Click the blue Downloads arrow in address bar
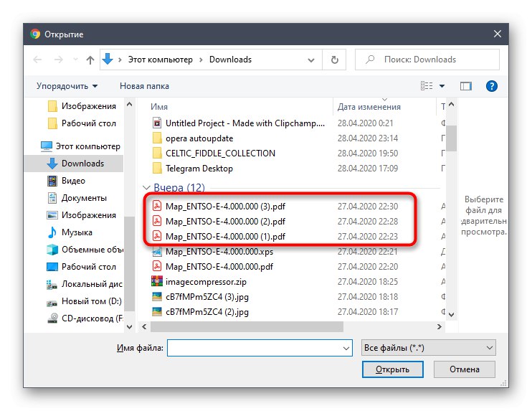 point(108,59)
